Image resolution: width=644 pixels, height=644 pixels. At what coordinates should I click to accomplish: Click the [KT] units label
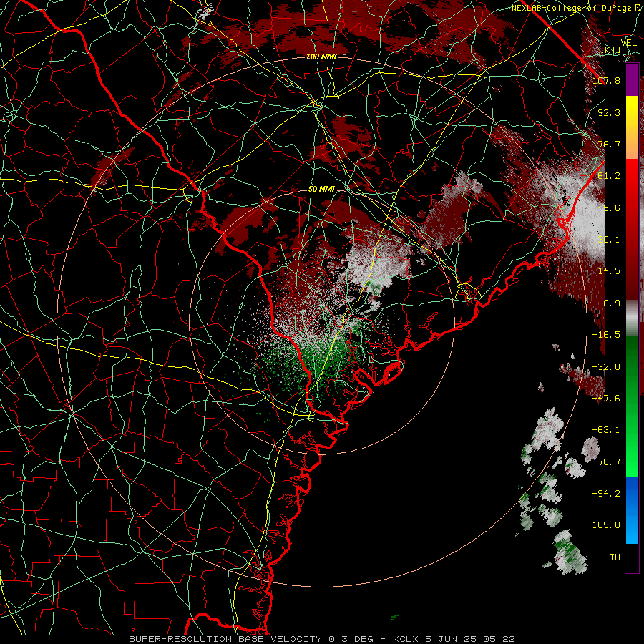click(611, 50)
